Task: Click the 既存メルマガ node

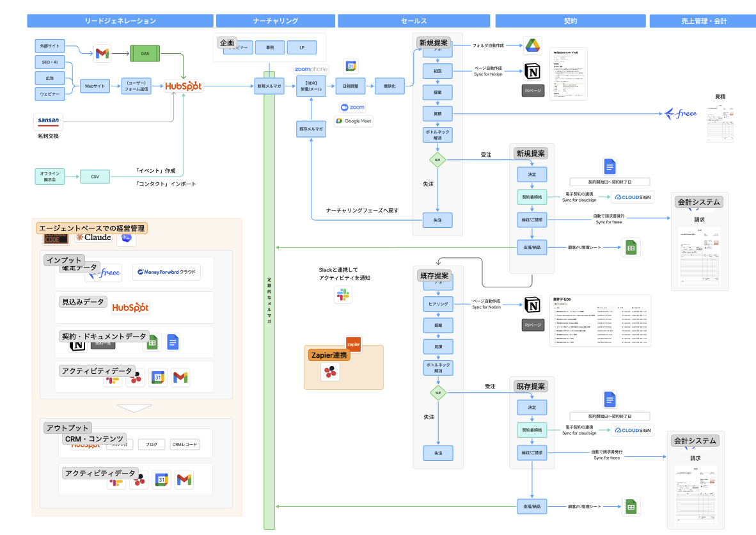Action: [311, 129]
